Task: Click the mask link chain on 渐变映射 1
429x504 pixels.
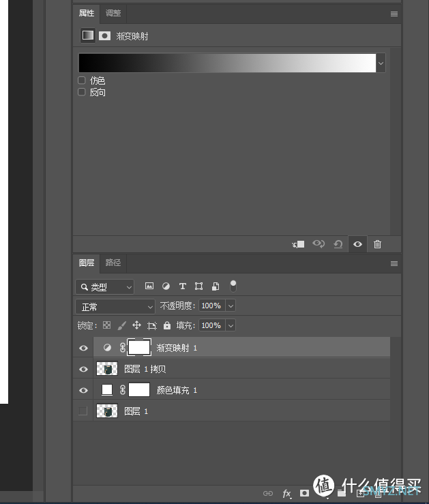Action: click(123, 347)
